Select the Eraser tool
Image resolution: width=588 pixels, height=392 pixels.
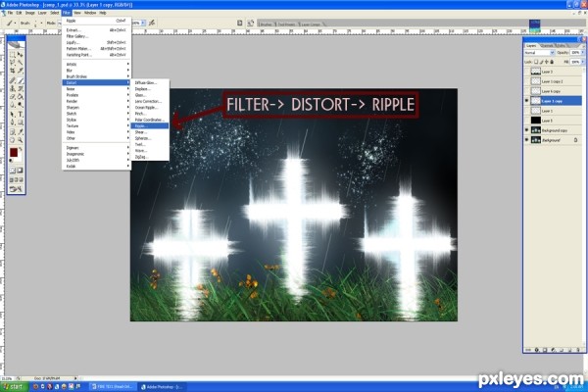click(x=13, y=97)
